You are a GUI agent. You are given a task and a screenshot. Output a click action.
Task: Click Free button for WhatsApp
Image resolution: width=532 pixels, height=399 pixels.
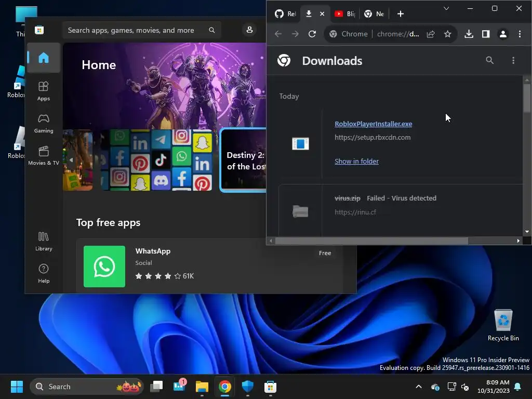tap(325, 253)
